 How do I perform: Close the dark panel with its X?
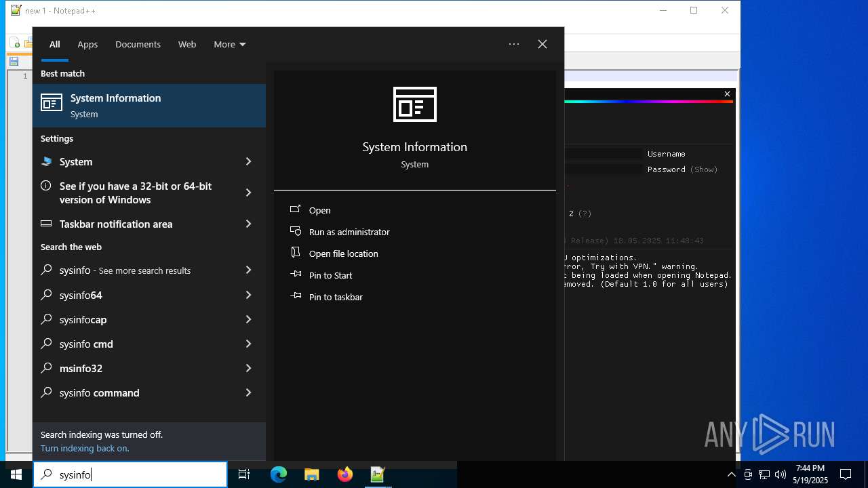[727, 94]
